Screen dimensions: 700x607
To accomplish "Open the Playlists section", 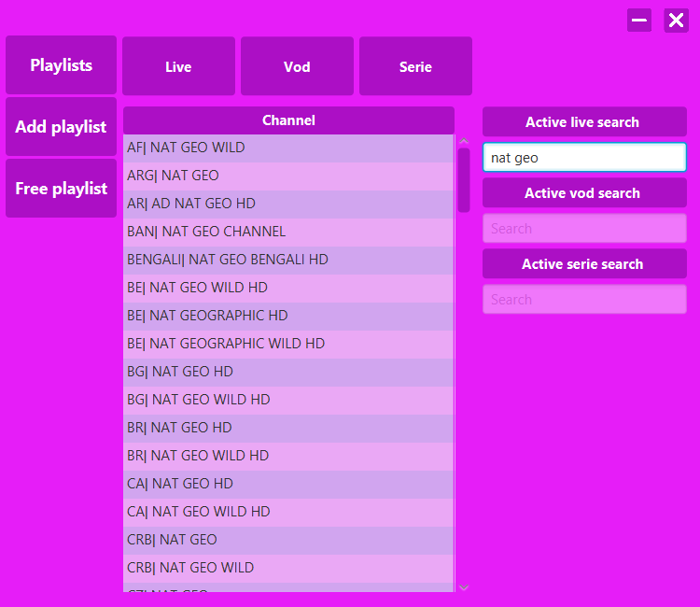I will pyautogui.click(x=62, y=65).
